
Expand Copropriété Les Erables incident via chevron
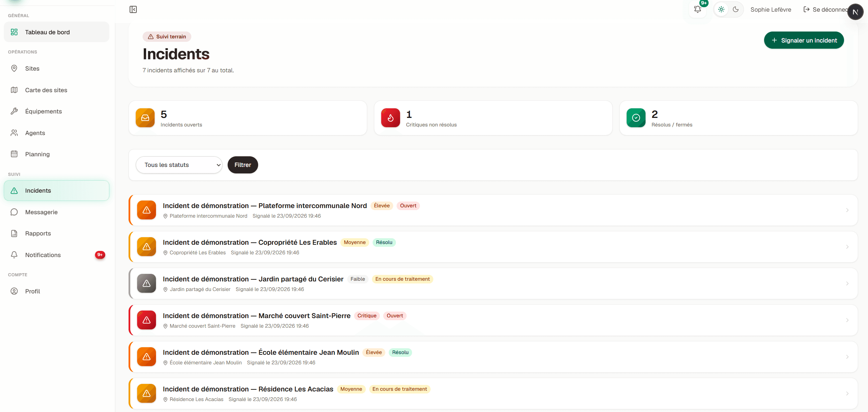coord(847,247)
